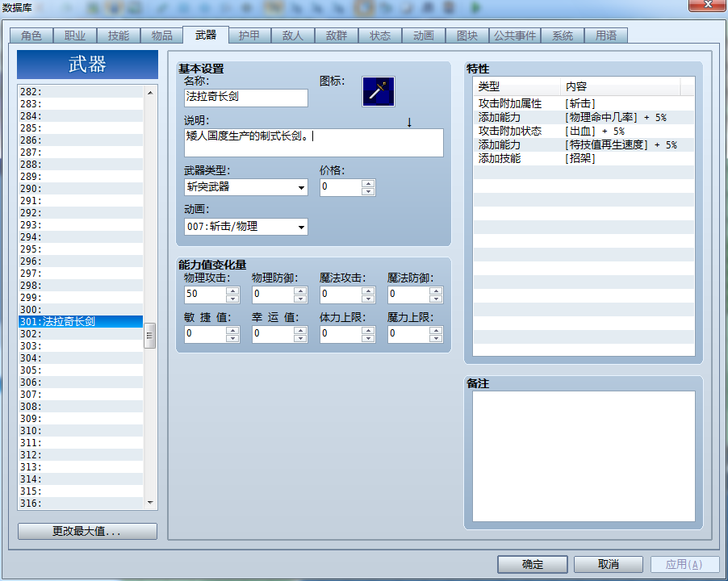Select the trait row 添加技能 [招架]

point(584,158)
